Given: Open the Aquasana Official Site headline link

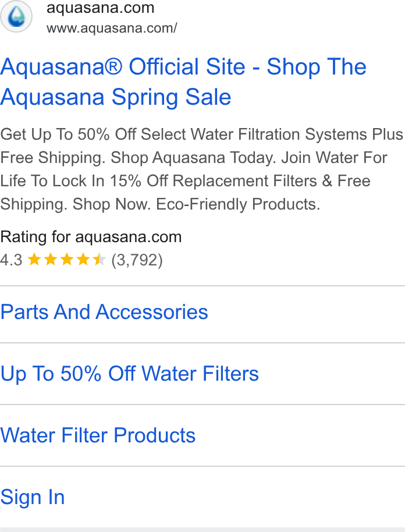Looking at the screenshot, I should click(x=183, y=81).
